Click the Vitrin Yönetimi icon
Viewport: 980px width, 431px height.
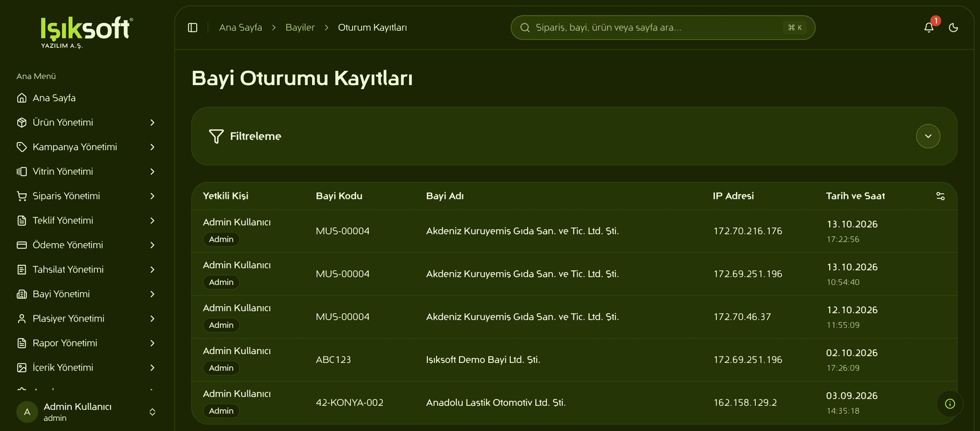coord(22,172)
